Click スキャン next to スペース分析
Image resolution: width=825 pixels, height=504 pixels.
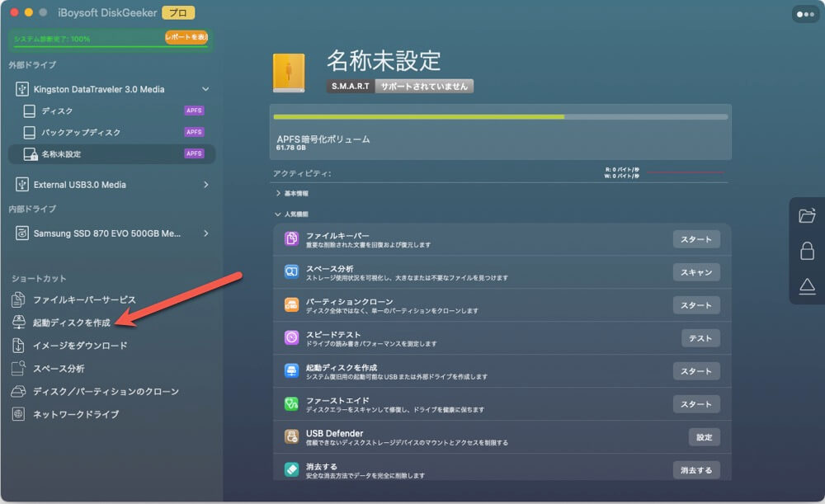coord(696,272)
